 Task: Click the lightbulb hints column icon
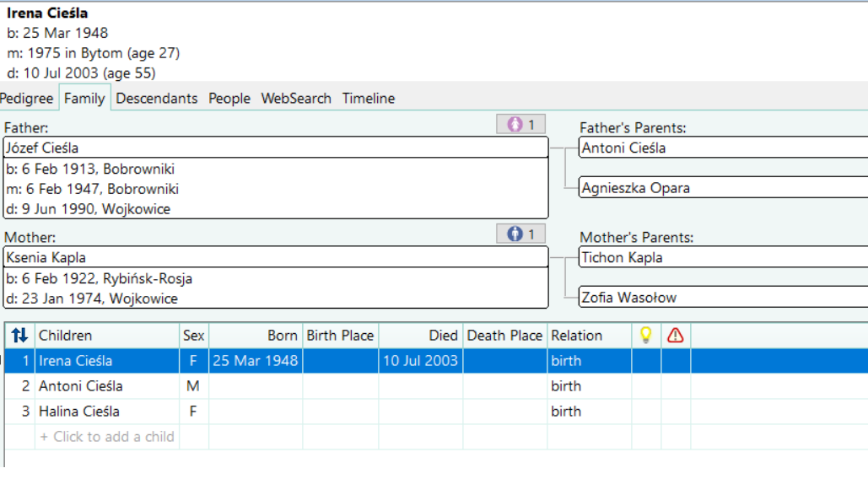645,336
